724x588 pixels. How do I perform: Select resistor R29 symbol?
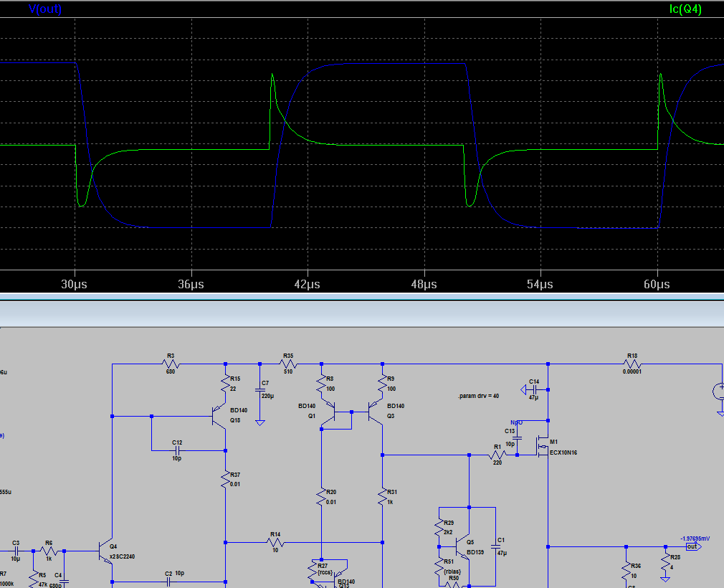coord(439,527)
